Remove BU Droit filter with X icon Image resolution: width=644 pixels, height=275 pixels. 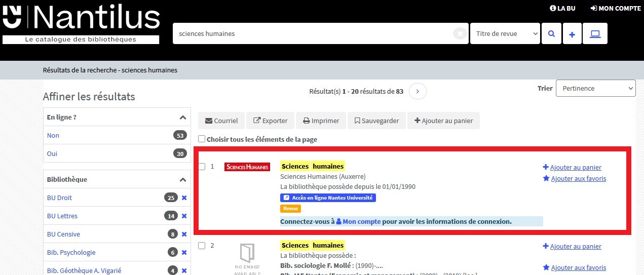[x=184, y=198]
